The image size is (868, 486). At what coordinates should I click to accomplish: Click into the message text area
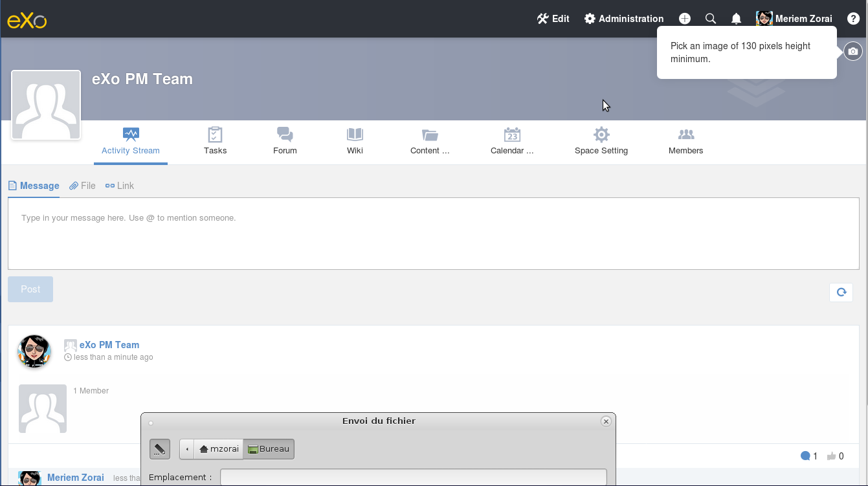click(x=434, y=234)
